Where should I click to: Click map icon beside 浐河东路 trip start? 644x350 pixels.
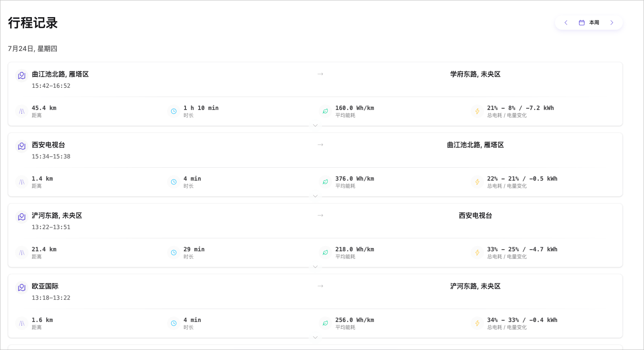[22, 217]
